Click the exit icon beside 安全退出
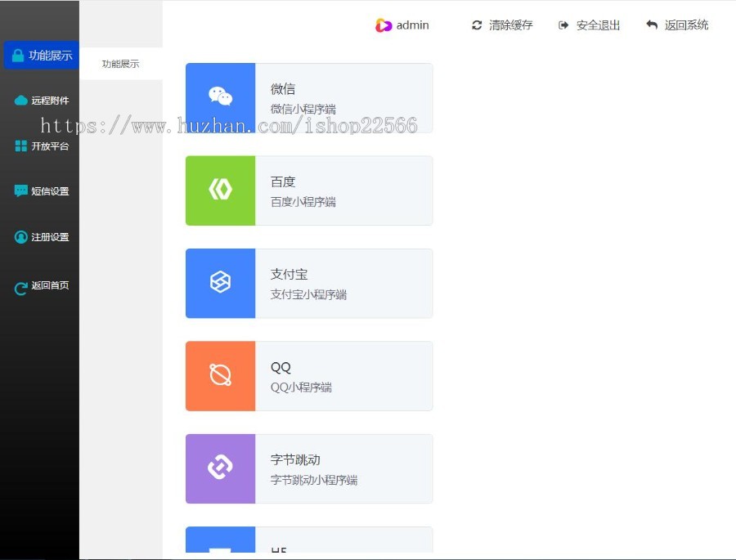 coord(563,25)
